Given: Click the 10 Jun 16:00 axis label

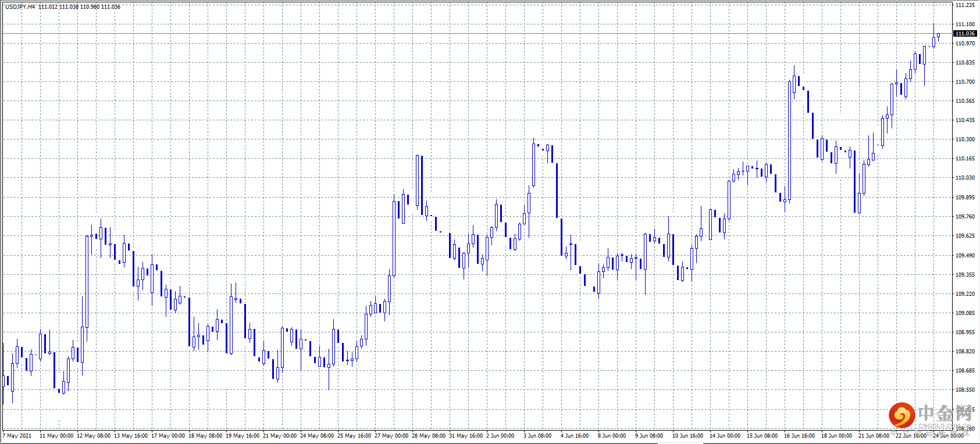Looking at the screenshot, I should pyautogui.click(x=688, y=436).
